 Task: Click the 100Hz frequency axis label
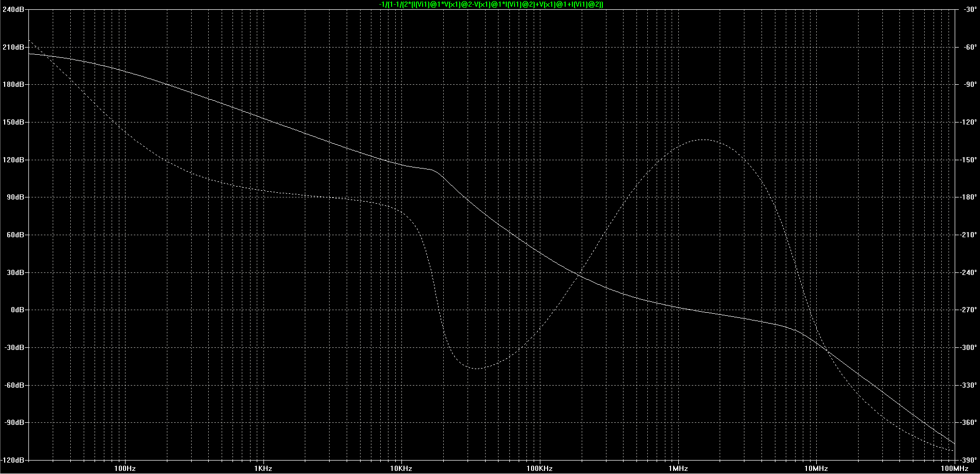pos(125,469)
